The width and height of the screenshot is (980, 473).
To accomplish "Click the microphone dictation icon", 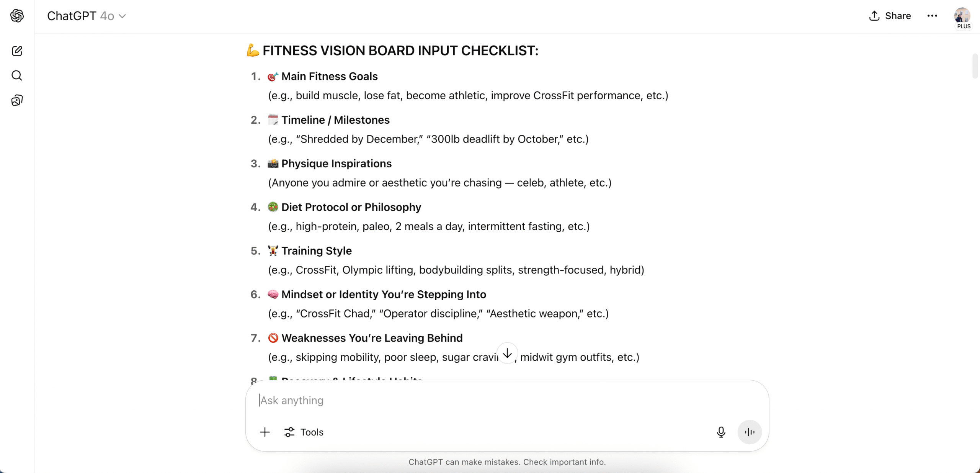I will tap(721, 432).
